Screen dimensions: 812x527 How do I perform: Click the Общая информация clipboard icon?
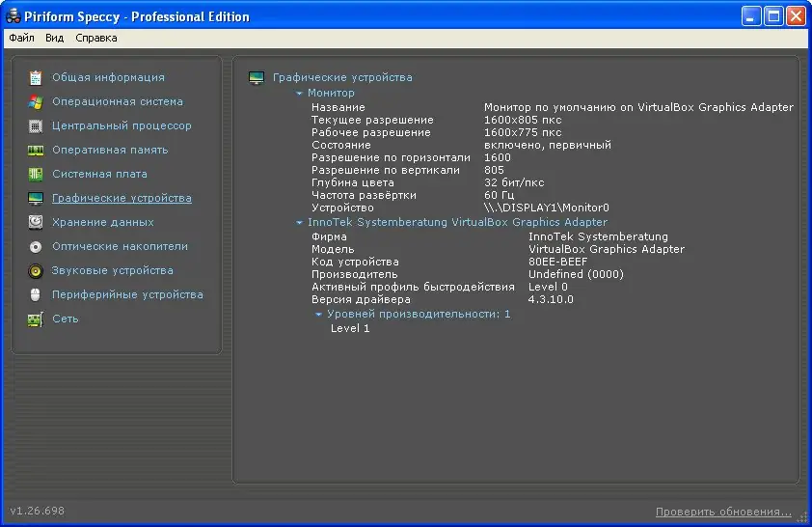coord(36,78)
